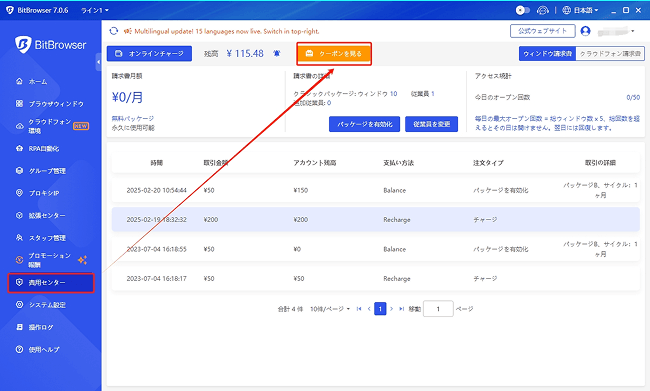Click the support headset icon in title bar
Image resolution: width=650 pixels, height=391 pixels.
coord(543,10)
